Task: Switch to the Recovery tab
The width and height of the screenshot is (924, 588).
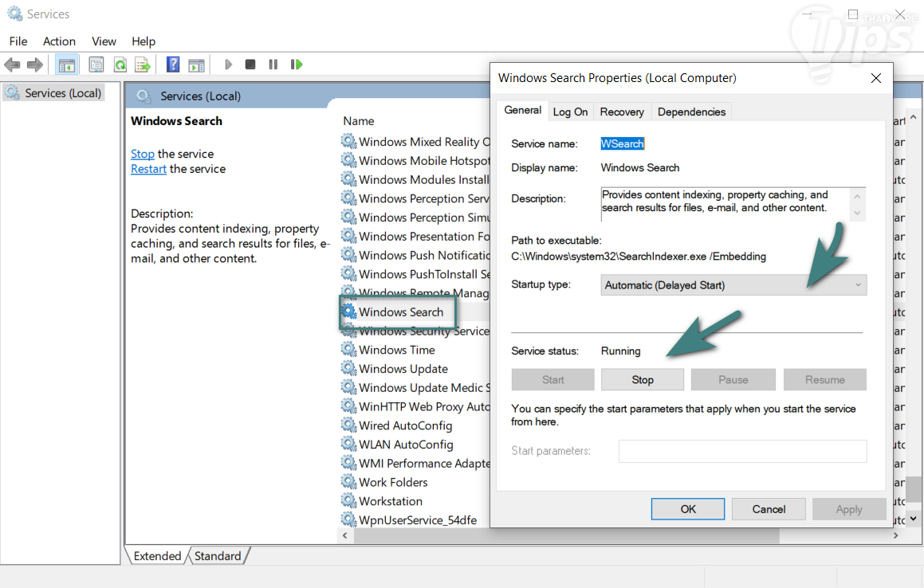Action: click(622, 112)
